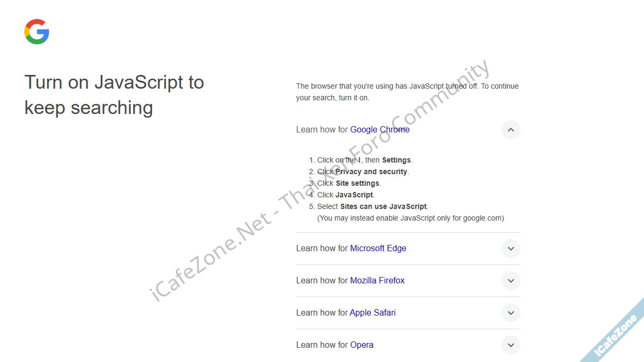Open the Microsoft Edge link
Screen dimensions: 644x362
point(378,249)
